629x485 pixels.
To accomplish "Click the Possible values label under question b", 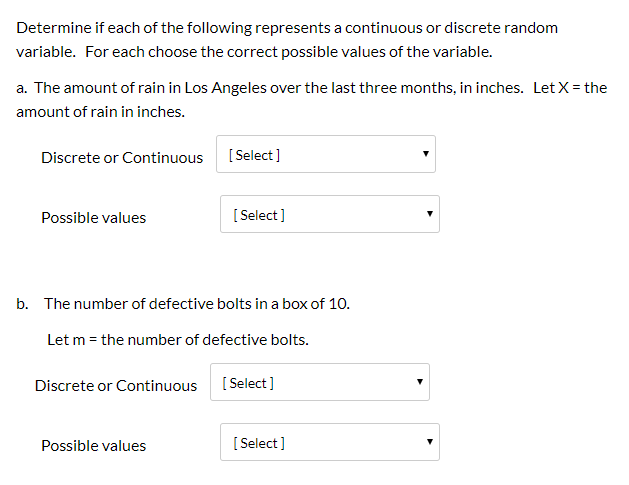I will [93, 446].
